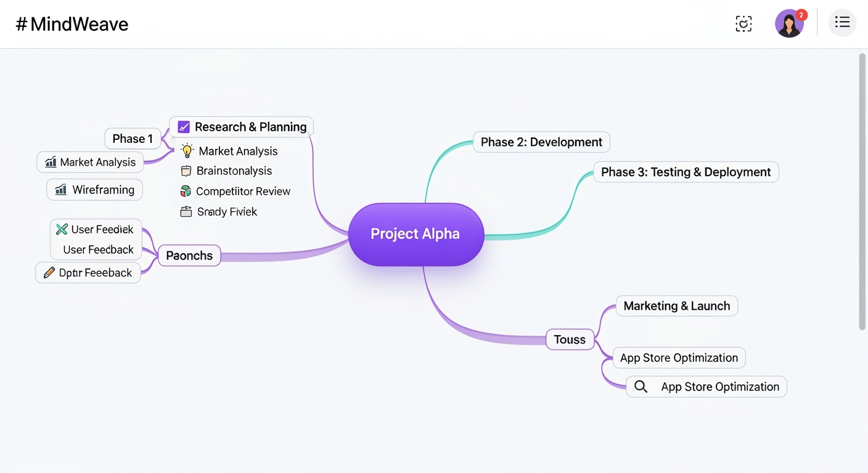Toggle the purple checkbox in Research & Planning
868x473 pixels.
[x=183, y=126]
